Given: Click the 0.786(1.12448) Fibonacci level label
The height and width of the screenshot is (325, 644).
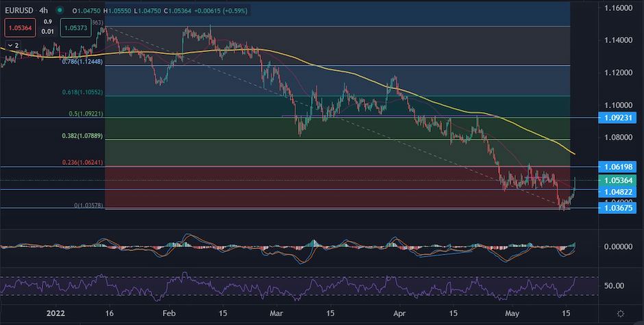Looking at the screenshot, I should [x=82, y=62].
